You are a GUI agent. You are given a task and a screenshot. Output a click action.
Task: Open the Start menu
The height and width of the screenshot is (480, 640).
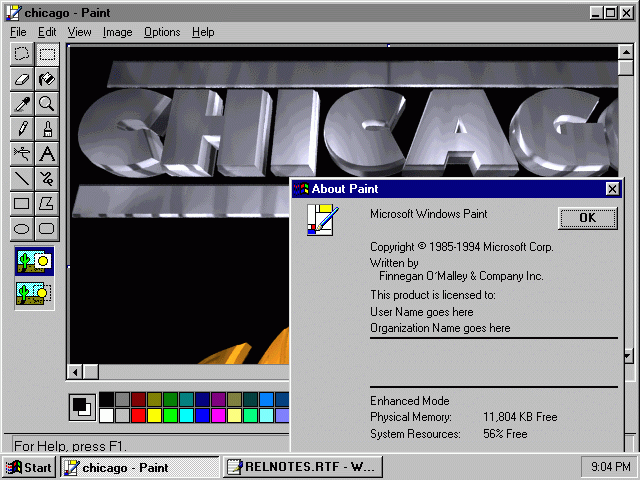coord(29,467)
